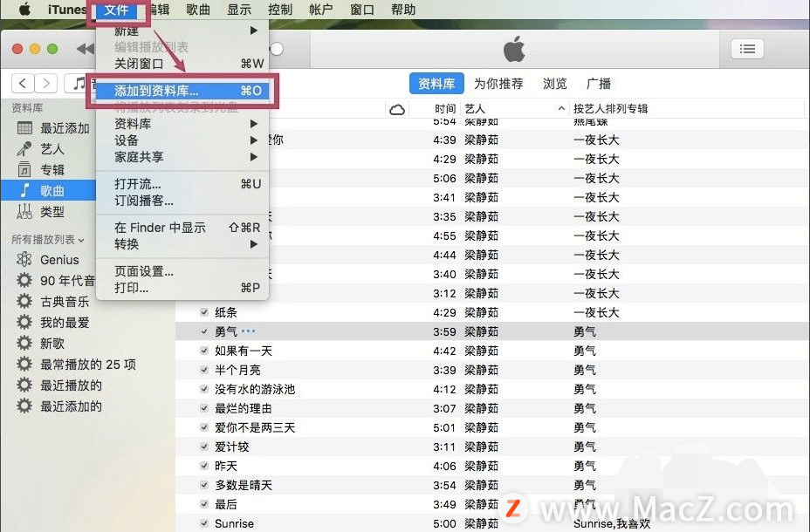The image size is (810, 532).
Task: Sort by the 艺人 column header
Action: point(475,109)
